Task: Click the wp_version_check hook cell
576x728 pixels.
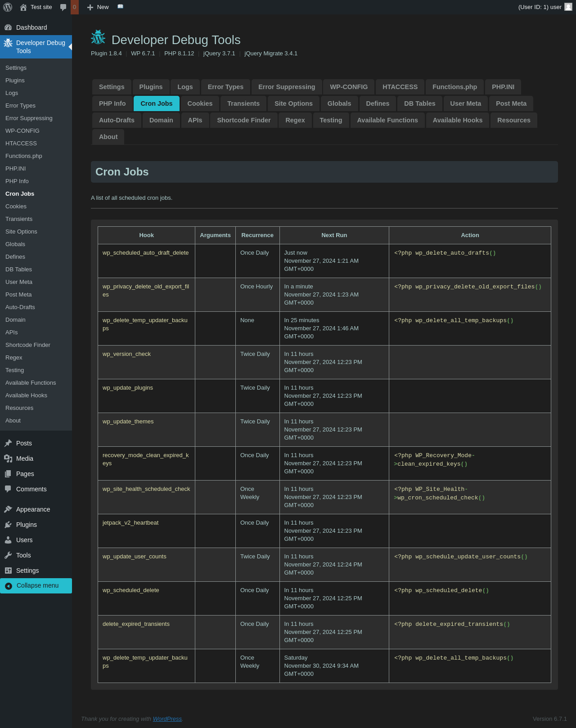Action: [x=126, y=354]
